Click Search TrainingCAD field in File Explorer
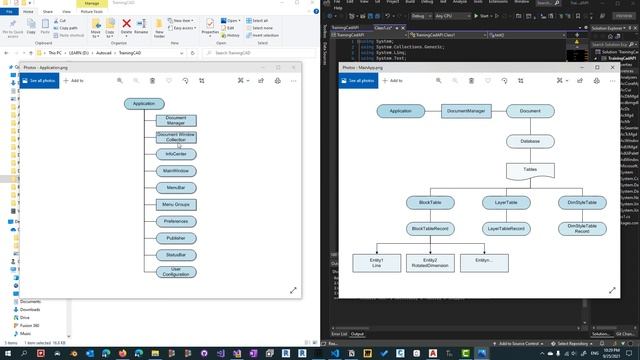The image size is (640, 360). point(260,53)
